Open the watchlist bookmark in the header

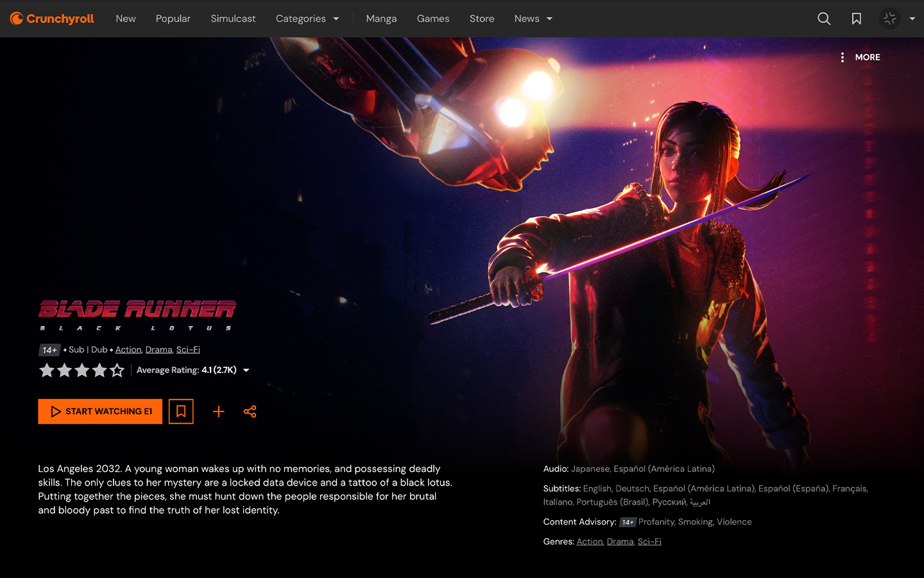(857, 19)
